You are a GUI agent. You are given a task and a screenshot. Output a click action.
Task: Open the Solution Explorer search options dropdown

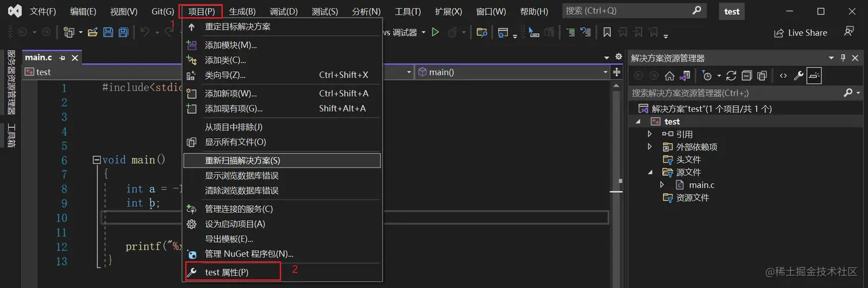point(858,93)
